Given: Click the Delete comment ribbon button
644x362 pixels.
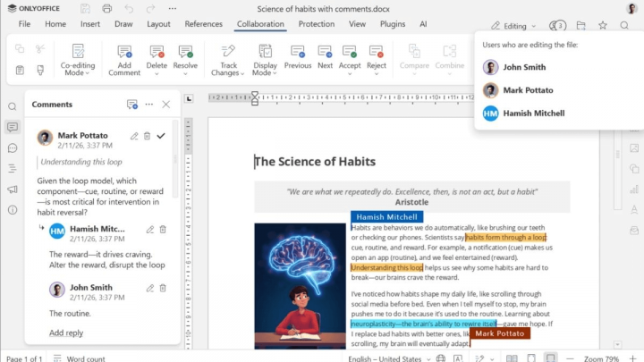Looking at the screenshot, I should pos(157,56).
